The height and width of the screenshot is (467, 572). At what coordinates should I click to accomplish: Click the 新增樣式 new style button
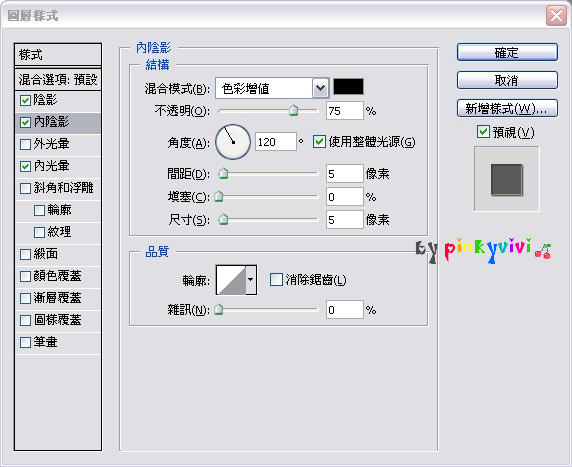point(507,108)
